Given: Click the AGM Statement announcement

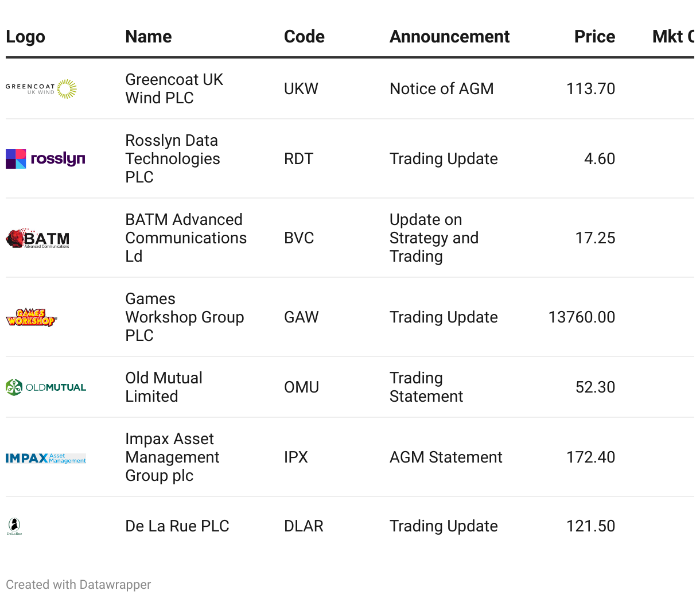Looking at the screenshot, I should [x=446, y=457].
